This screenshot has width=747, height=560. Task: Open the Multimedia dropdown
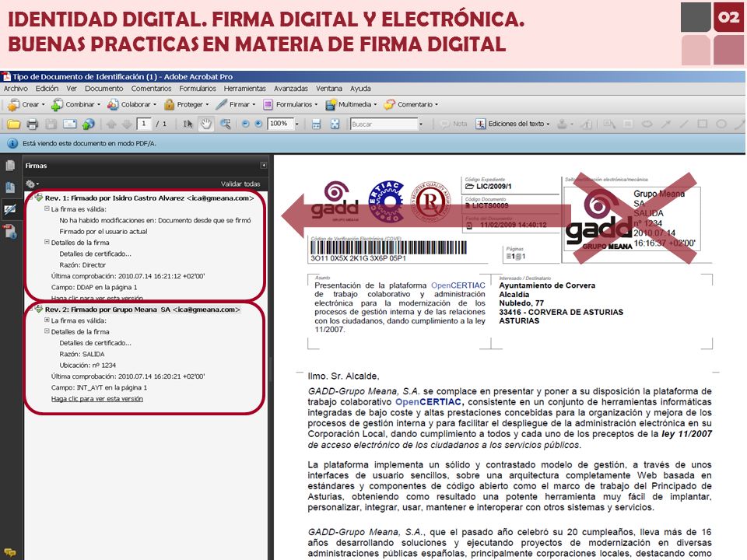click(351, 104)
